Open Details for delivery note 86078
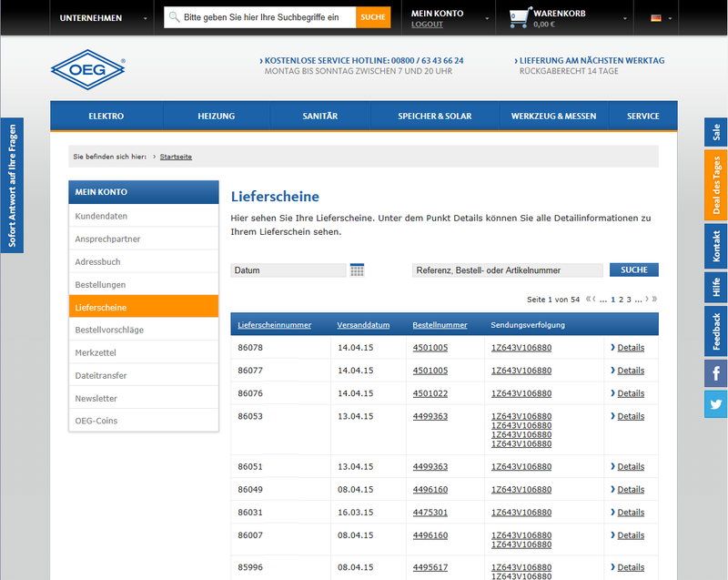Image resolution: width=728 pixels, height=580 pixels. pyautogui.click(x=630, y=348)
